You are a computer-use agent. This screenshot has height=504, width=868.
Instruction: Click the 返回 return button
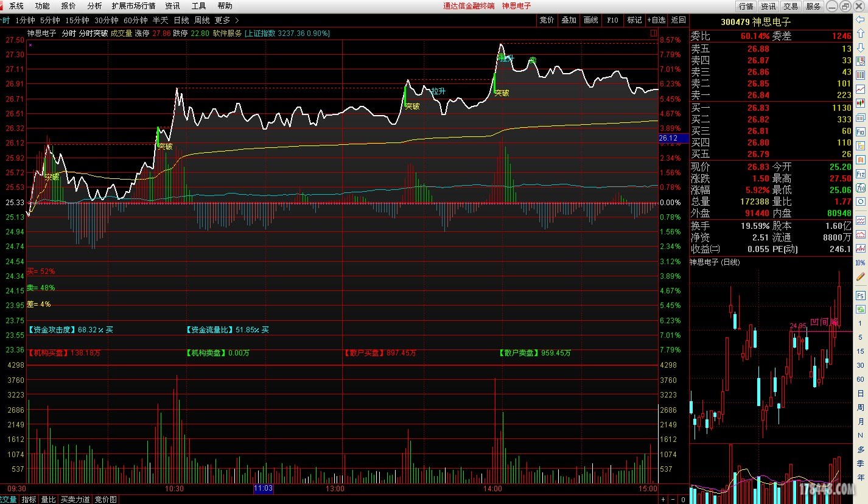click(678, 20)
